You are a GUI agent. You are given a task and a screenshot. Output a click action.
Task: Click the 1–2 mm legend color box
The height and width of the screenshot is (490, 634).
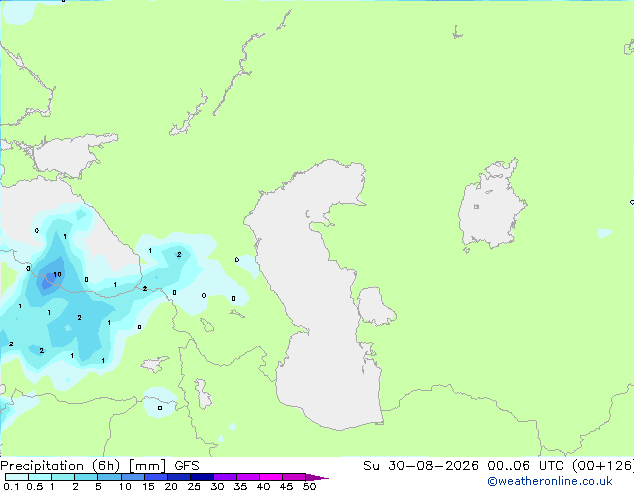click(63, 477)
